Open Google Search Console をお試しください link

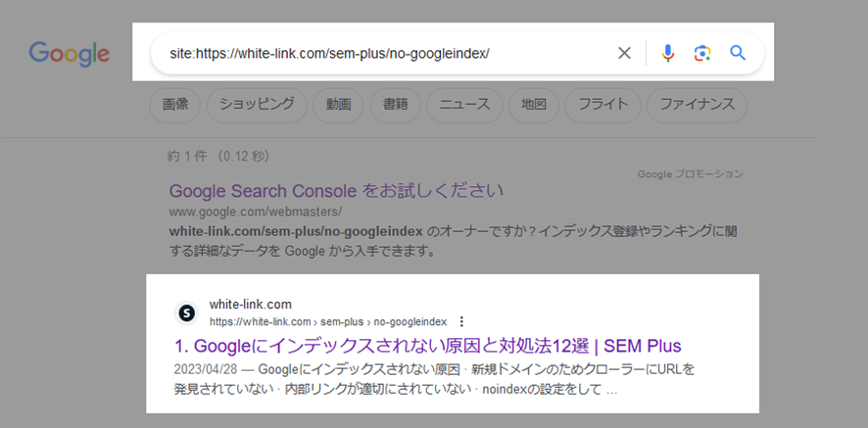point(336,191)
